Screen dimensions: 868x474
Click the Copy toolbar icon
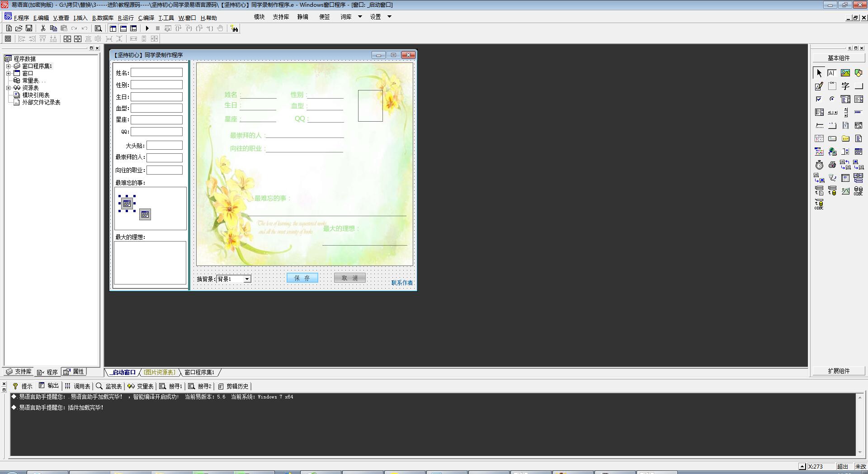pyautogui.click(x=53, y=28)
